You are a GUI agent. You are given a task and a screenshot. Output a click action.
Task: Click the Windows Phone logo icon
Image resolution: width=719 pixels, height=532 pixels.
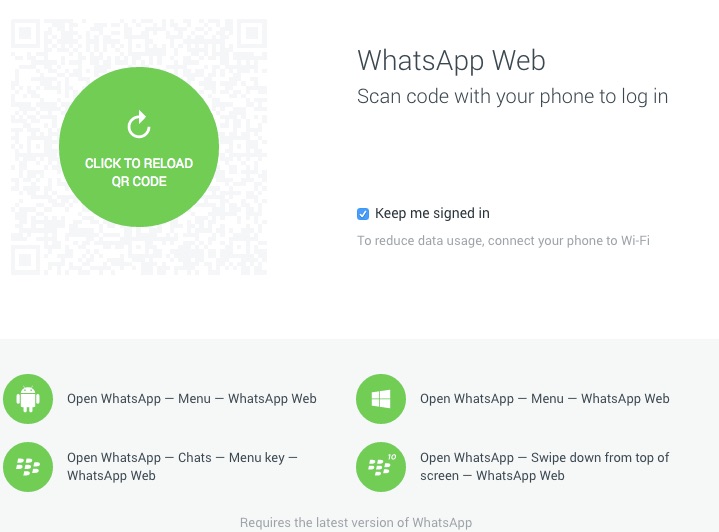pos(381,399)
